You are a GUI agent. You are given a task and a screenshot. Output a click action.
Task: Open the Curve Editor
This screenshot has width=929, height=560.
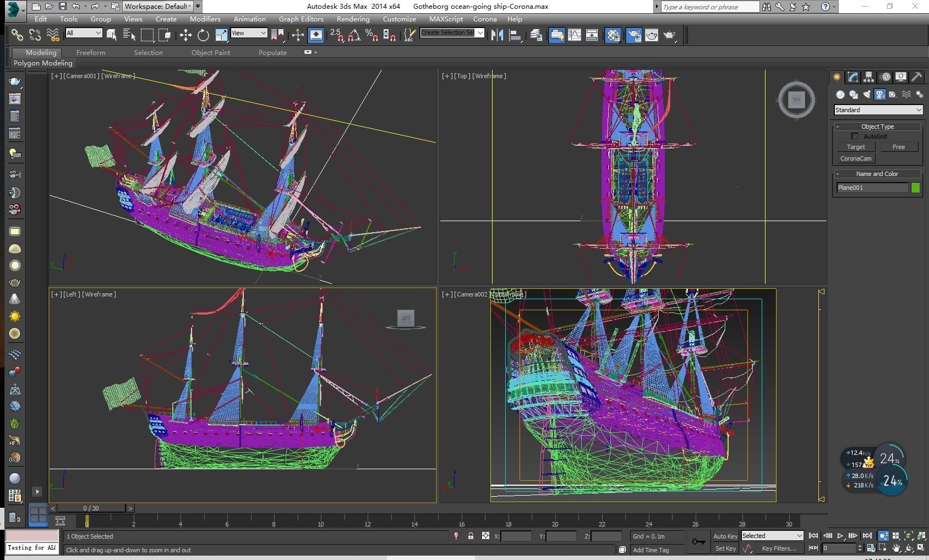574,35
